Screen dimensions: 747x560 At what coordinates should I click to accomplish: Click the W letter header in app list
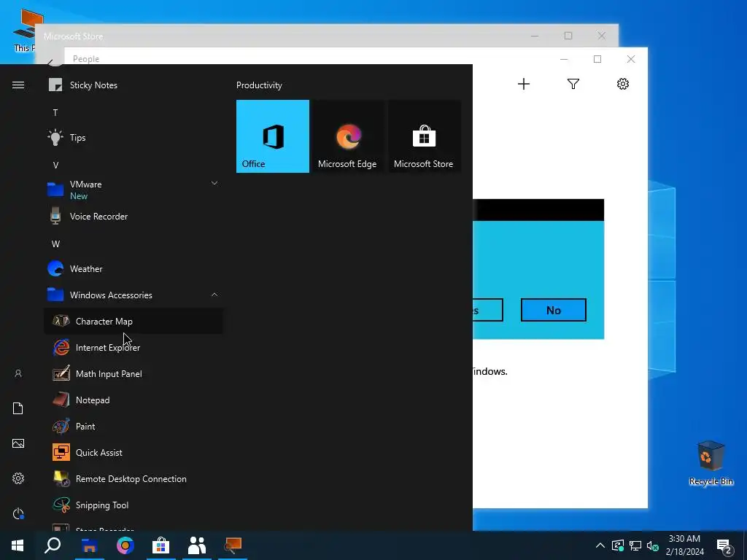[x=55, y=244]
